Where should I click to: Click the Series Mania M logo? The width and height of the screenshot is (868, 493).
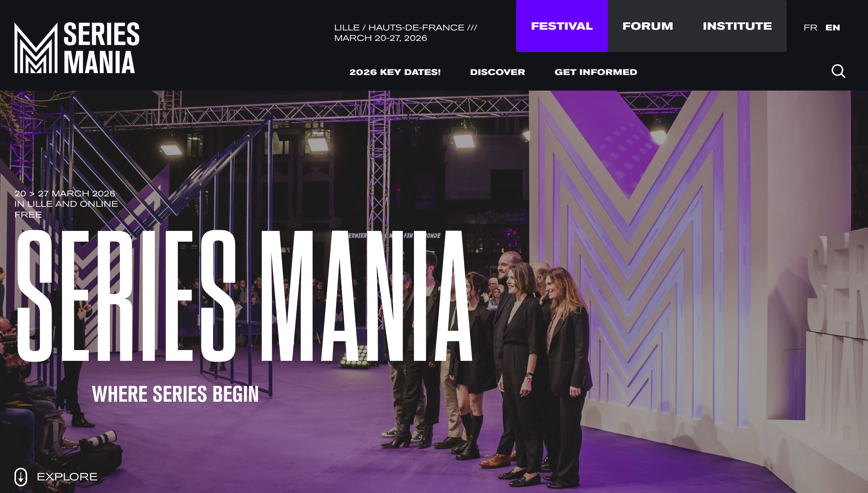point(36,48)
